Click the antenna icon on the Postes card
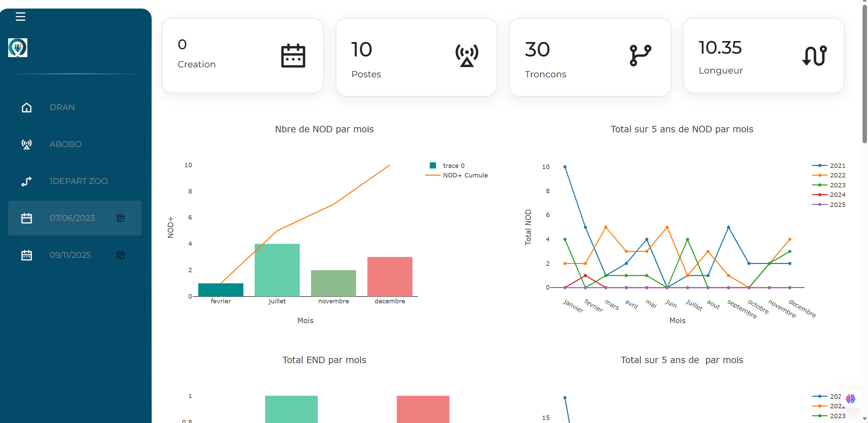 click(x=467, y=55)
